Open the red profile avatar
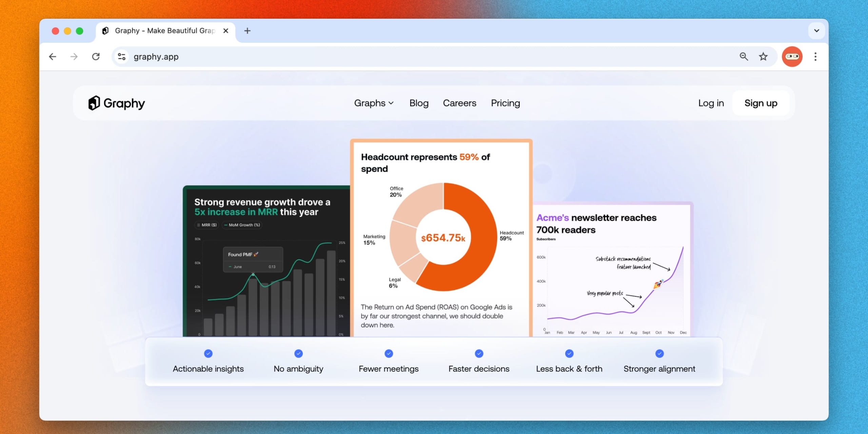868x434 pixels. tap(792, 57)
